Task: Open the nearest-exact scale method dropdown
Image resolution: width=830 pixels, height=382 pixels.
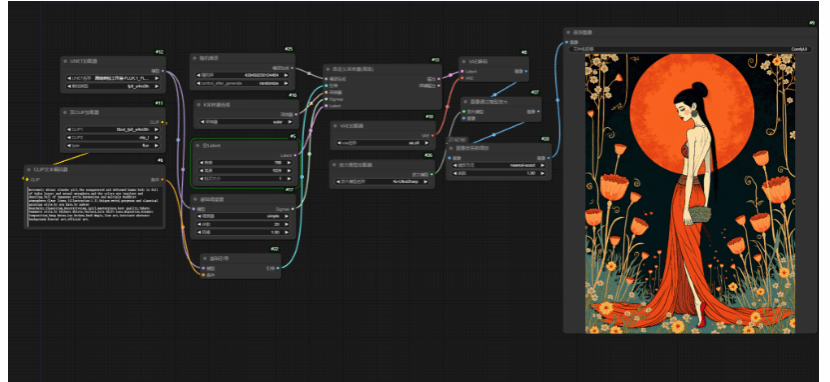Action: pyautogui.click(x=499, y=165)
